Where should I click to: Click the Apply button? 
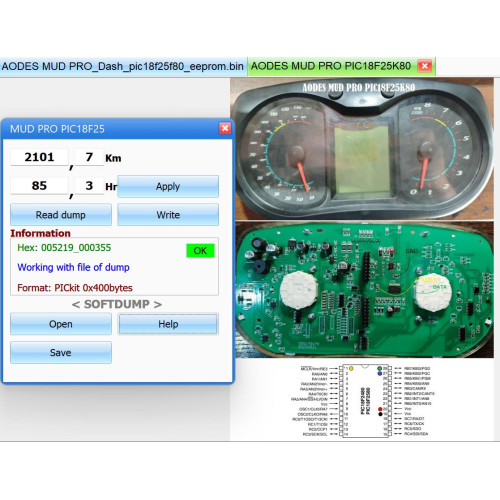tap(168, 186)
